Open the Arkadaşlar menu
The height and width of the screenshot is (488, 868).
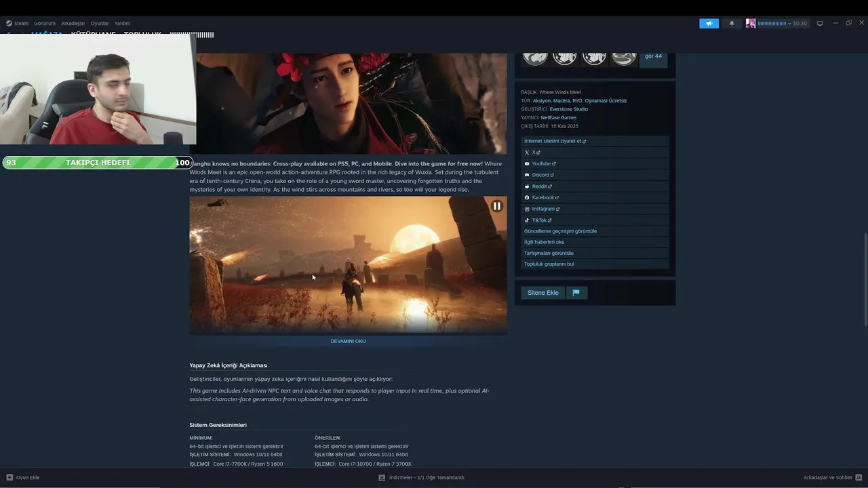pyautogui.click(x=73, y=23)
